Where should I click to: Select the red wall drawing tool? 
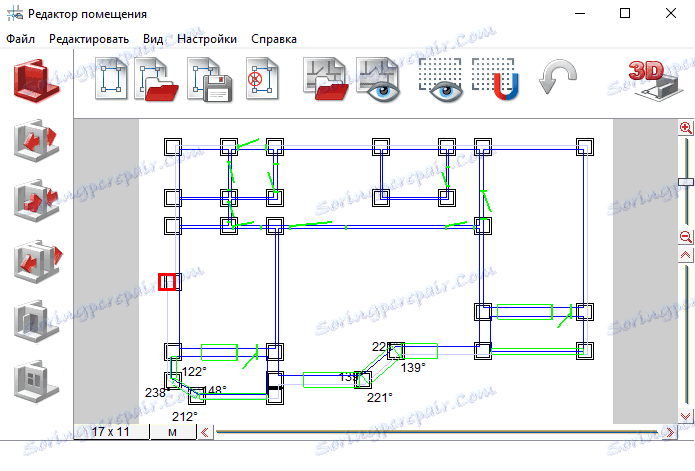click(36, 81)
